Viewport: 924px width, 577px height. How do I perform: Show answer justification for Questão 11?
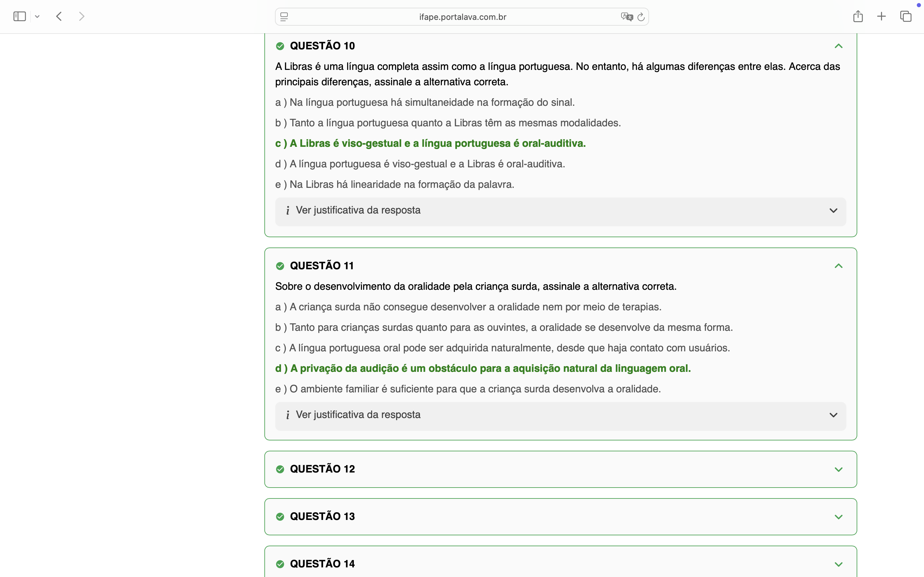click(x=560, y=415)
